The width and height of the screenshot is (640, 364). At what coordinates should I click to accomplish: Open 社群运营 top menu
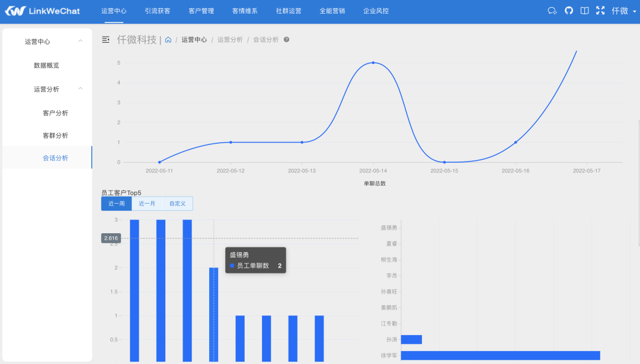(x=289, y=11)
